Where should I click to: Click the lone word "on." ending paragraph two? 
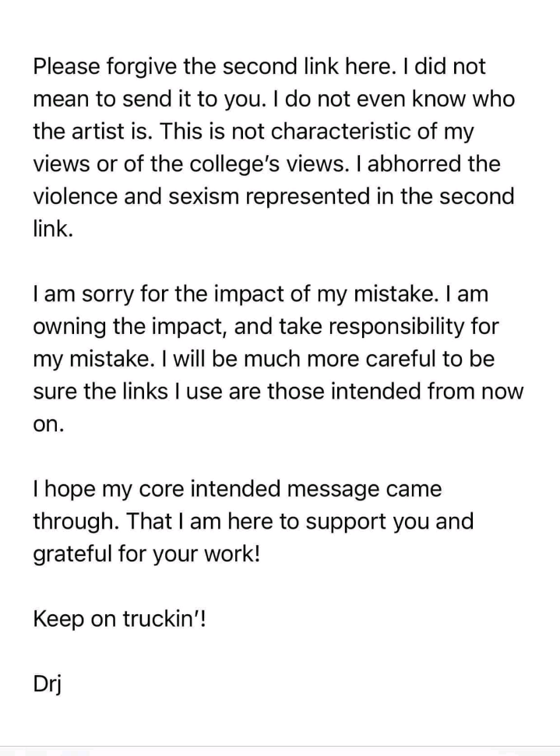tap(48, 425)
